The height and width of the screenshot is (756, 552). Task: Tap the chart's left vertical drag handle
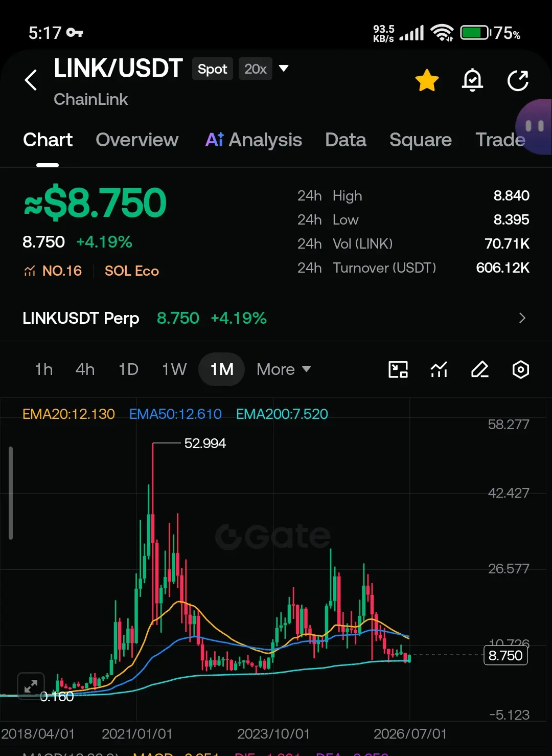[11, 493]
